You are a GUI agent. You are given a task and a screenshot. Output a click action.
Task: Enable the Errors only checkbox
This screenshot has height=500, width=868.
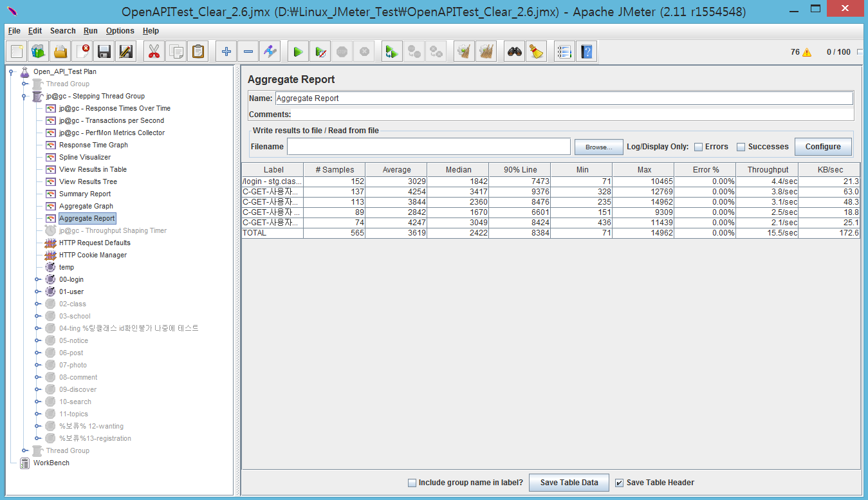pos(698,147)
